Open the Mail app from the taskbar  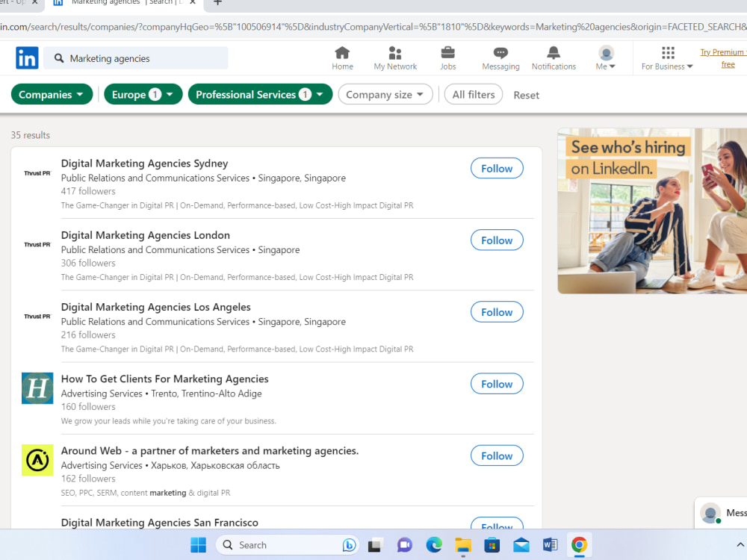(x=521, y=545)
